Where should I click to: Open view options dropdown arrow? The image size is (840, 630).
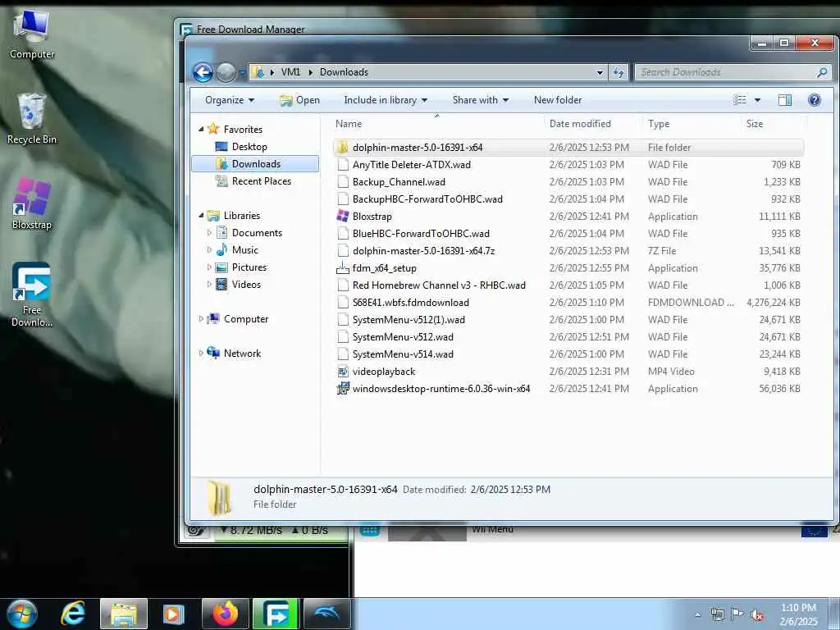pos(757,100)
